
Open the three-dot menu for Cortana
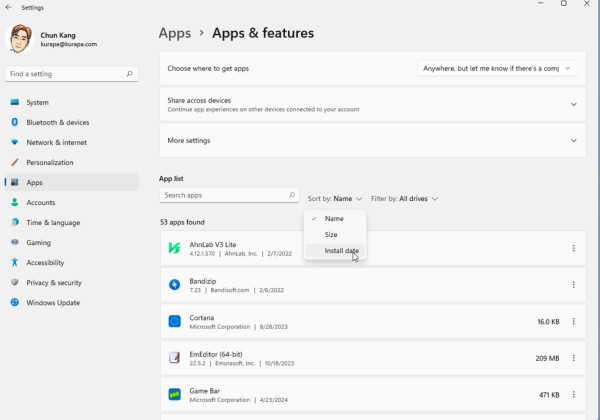click(x=573, y=321)
